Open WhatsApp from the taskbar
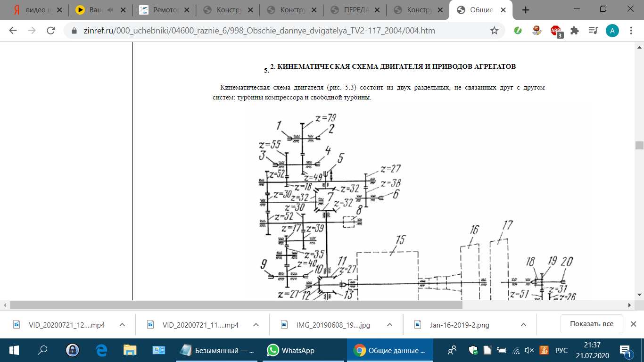 pyautogui.click(x=291, y=350)
